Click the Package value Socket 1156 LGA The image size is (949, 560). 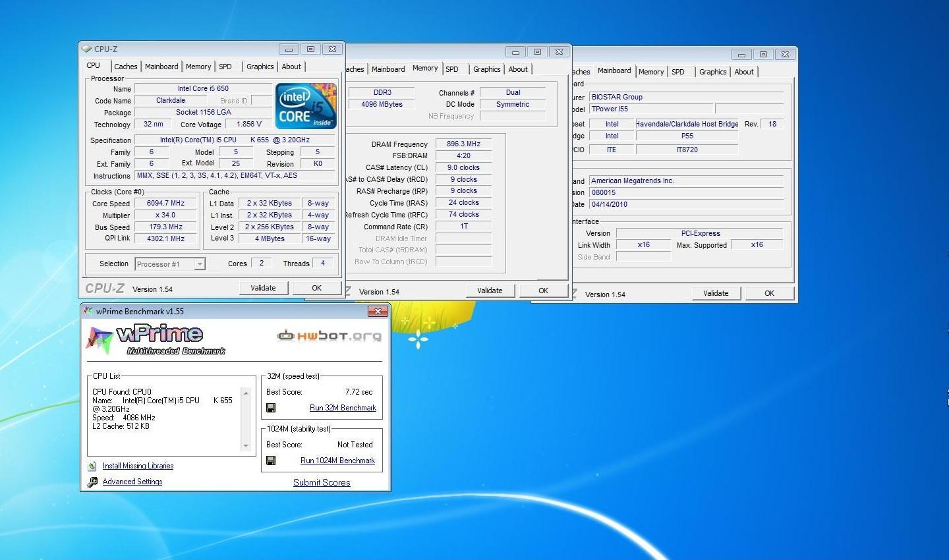(203, 112)
